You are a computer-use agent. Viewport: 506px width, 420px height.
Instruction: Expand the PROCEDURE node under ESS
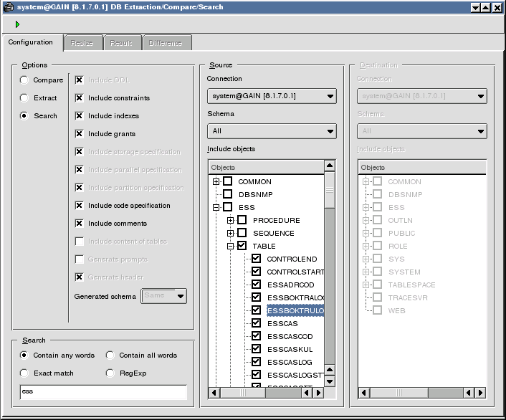point(231,220)
